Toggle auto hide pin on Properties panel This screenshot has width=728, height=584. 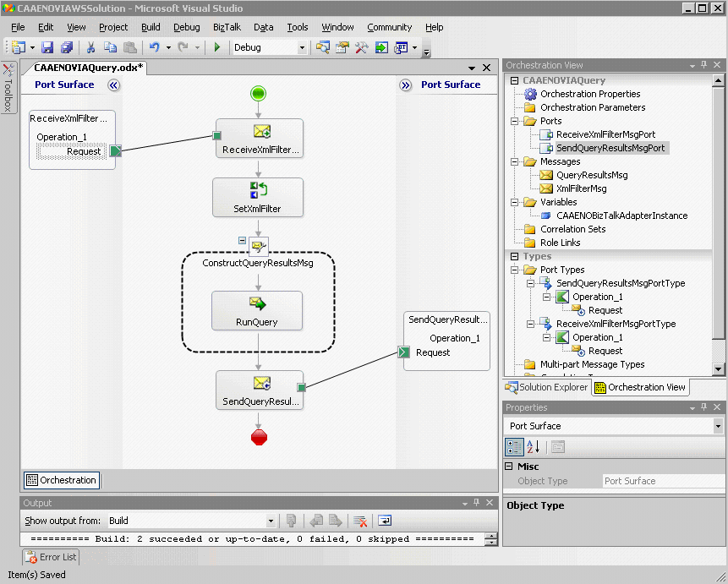tap(703, 407)
